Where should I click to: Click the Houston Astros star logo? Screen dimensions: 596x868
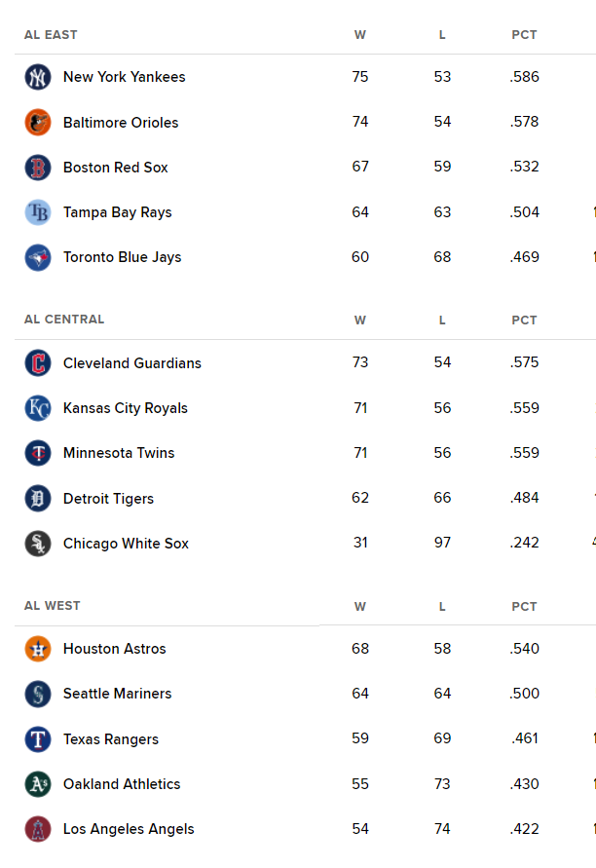click(38, 649)
